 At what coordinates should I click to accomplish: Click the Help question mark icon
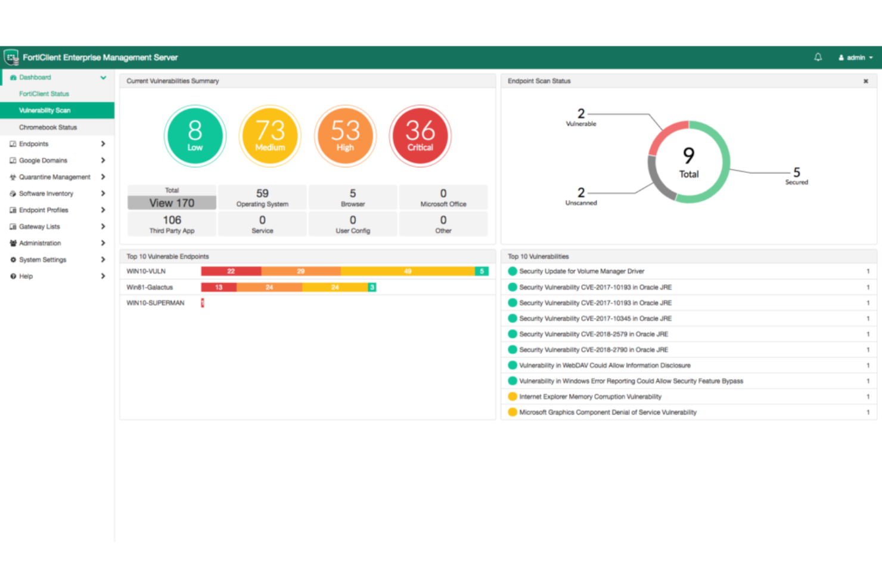[x=13, y=276]
